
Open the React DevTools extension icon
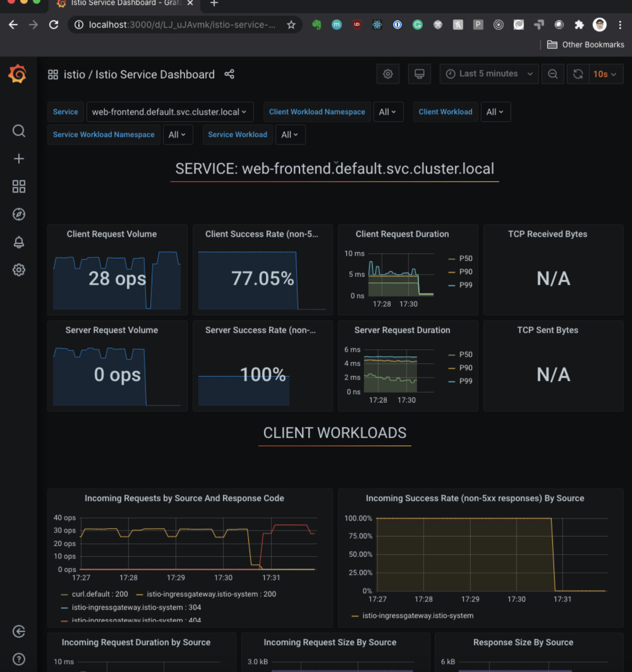377,25
